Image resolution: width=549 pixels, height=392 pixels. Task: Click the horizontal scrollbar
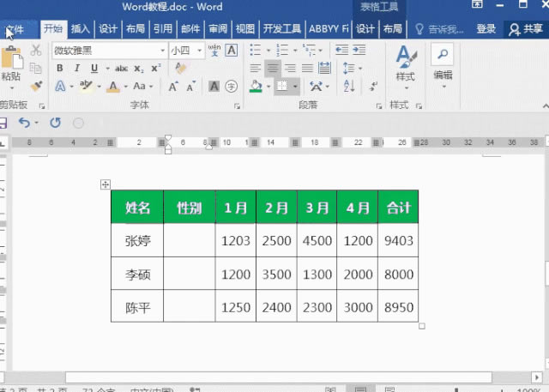(278, 377)
